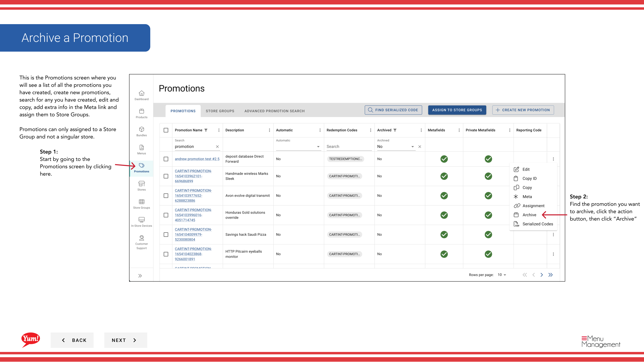The image size is (644, 362).
Task: Click the TESTREDEMPTIONC redemption code chip
Action: (x=345, y=159)
